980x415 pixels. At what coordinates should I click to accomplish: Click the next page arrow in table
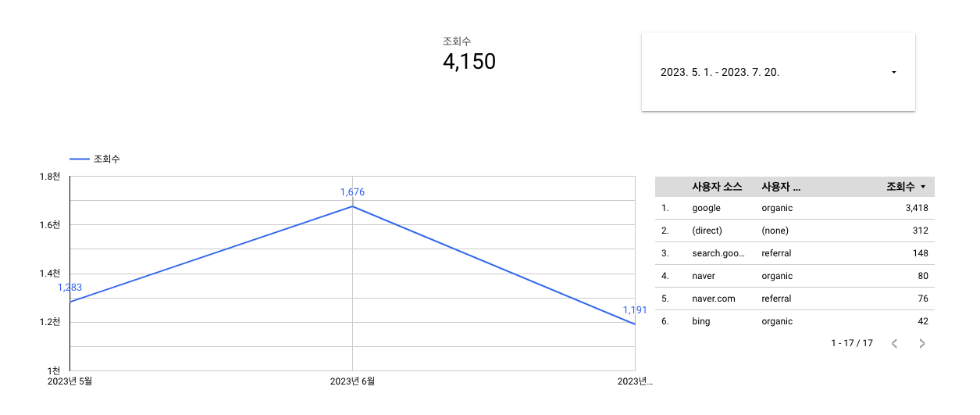pos(922,343)
